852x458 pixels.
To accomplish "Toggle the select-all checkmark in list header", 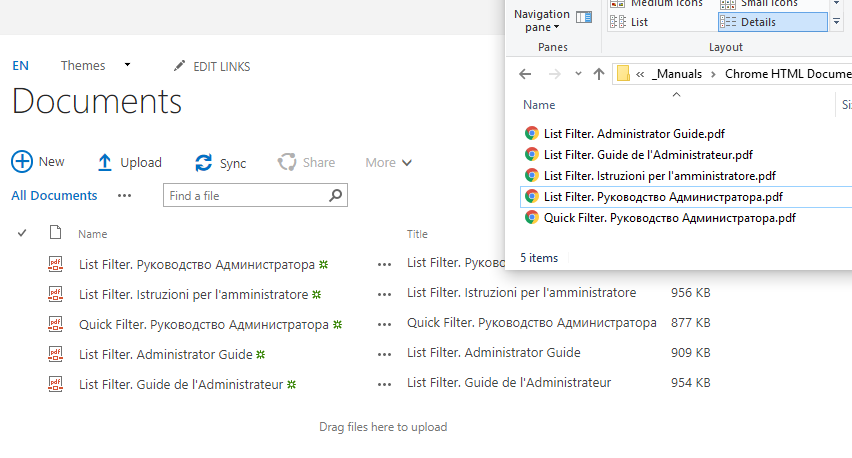I will [x=22, y=233].
